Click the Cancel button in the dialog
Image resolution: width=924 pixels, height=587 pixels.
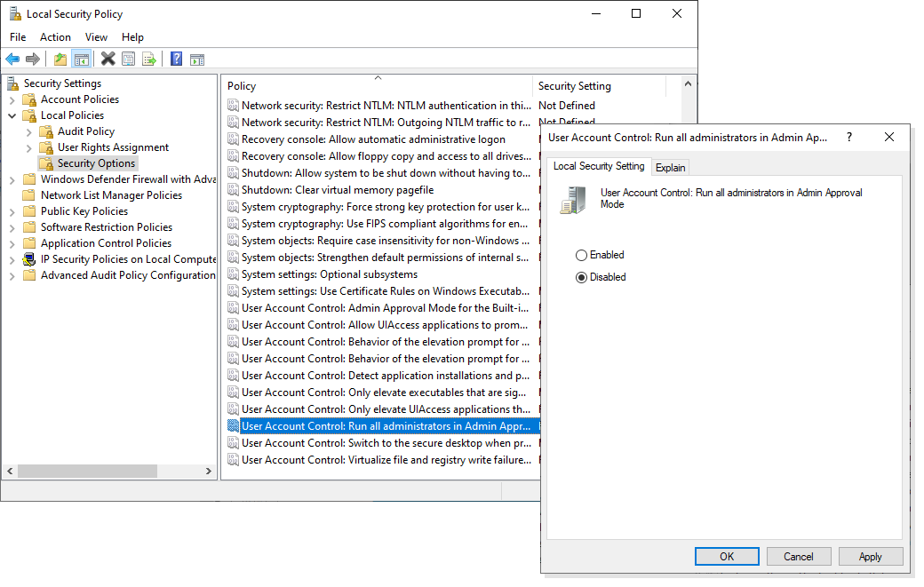pos(798,557)
